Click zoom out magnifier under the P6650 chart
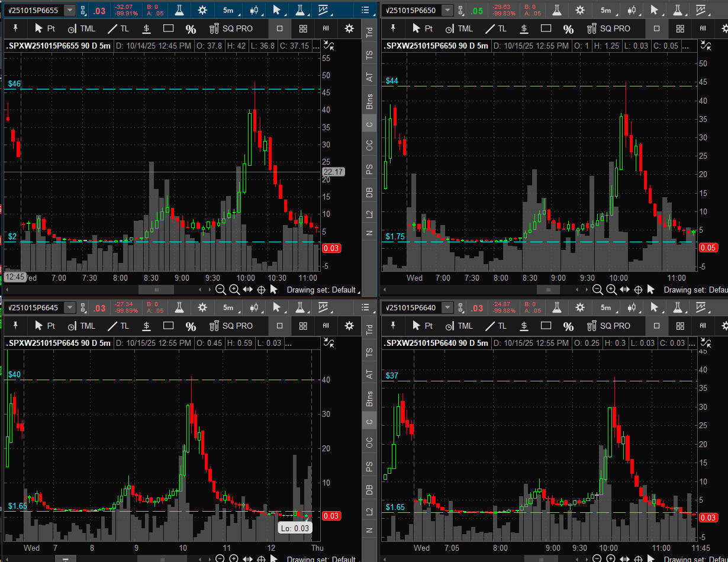This screenshot has width=728, height=562. (x=598, y=290)
